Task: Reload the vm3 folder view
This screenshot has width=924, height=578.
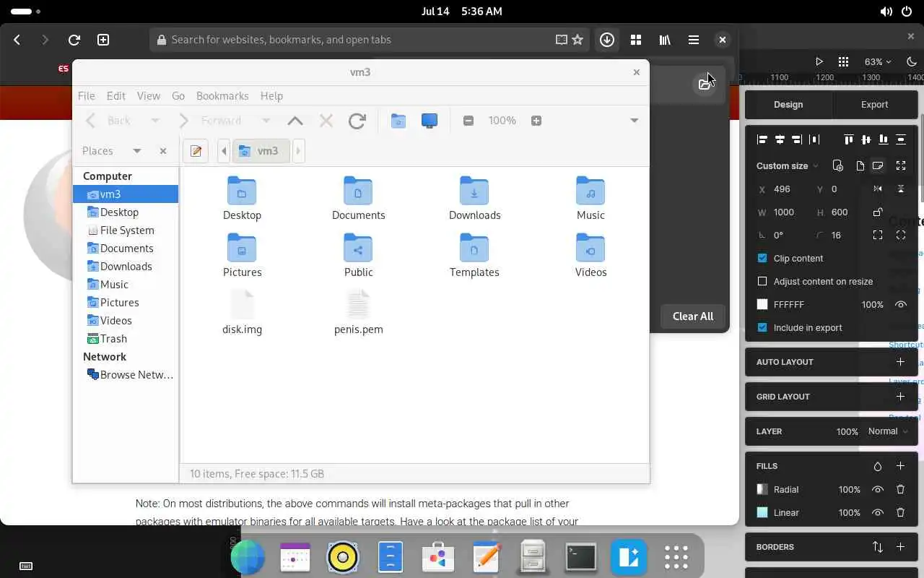Action: [x=357, y=121]
